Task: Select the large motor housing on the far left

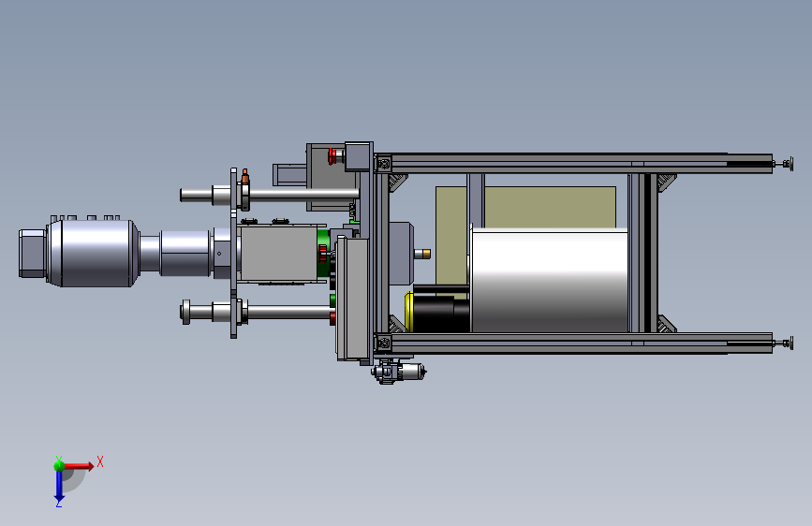Action: [x=92, y=253]
